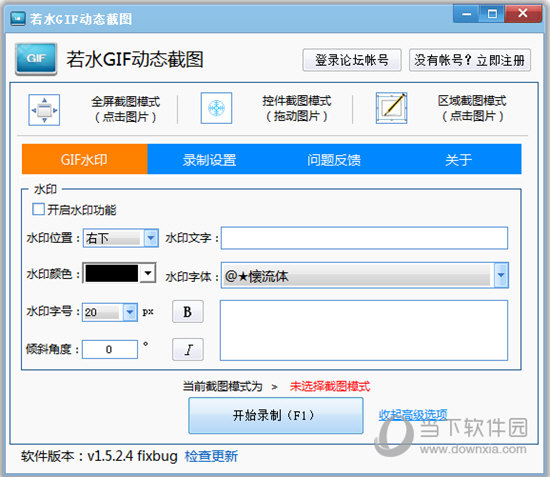Open the 水印字号 size dropdown showing 20
This screenshot has width=550, height=477.
(x=110, y=312)
